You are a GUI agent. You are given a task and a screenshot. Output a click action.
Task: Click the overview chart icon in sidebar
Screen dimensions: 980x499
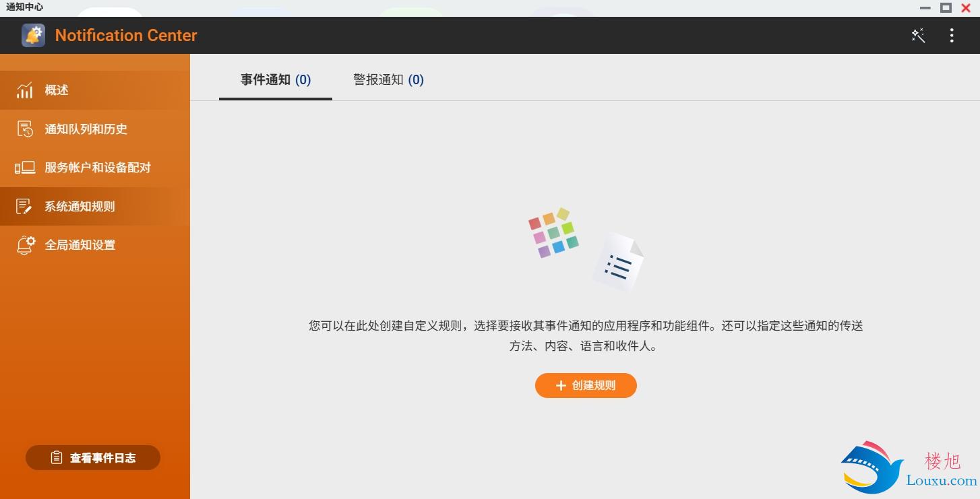click(25, 90)
